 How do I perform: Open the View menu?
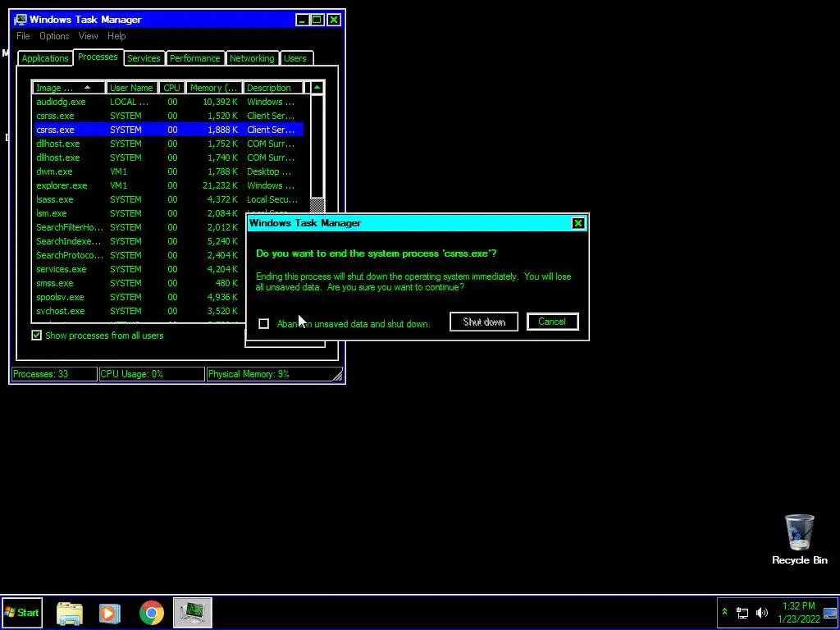coord(88,36)
